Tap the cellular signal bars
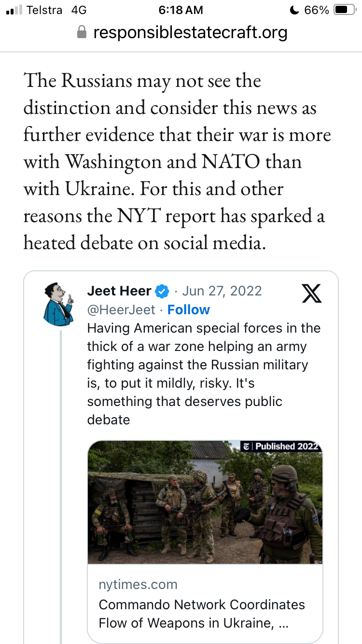This screenshot has height=644, width=362. (x=14, y=10)
